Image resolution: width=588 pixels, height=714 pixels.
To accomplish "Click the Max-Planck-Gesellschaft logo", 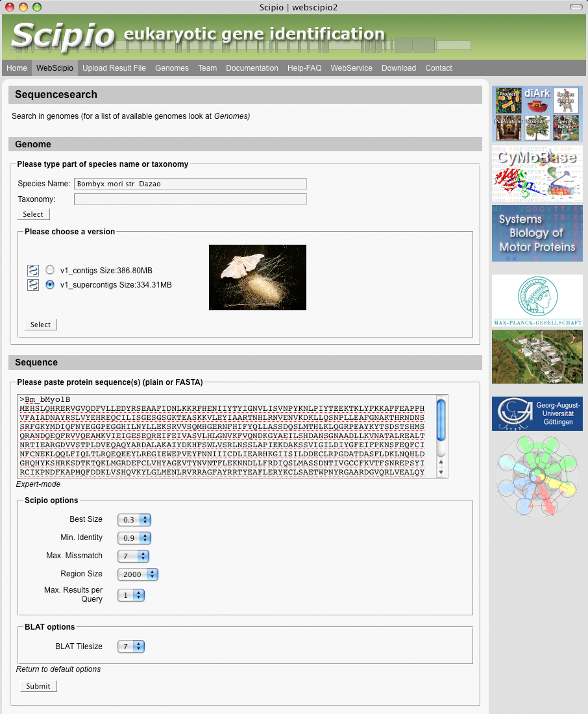I will pyautogui.click(x=537, y=301).
